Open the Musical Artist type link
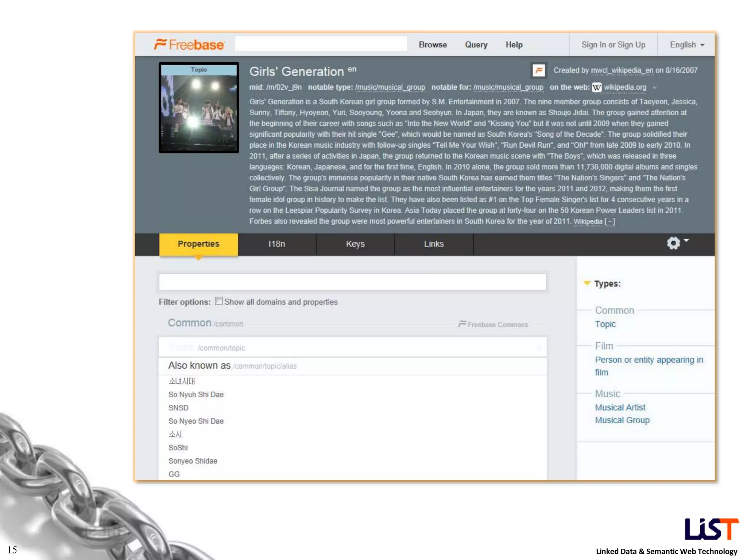 (620, 408)
